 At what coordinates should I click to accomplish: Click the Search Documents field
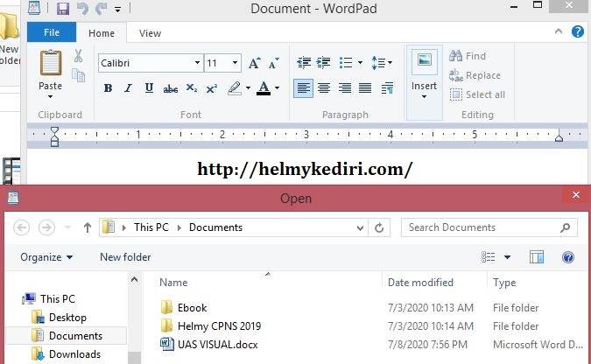[x=489, y=227]
